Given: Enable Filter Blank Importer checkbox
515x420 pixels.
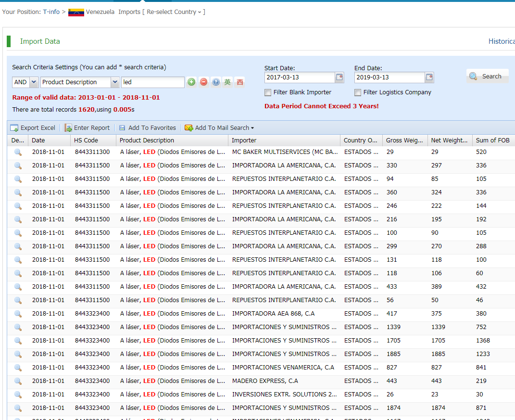Looking at the screenshot, I should coord(268,92).
